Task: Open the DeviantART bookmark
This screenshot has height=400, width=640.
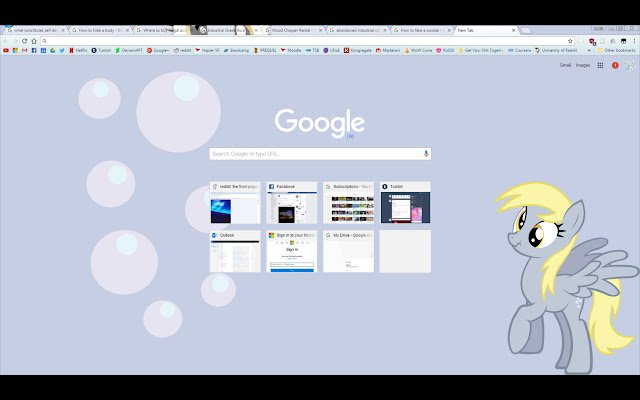Action: click(129, 51)
